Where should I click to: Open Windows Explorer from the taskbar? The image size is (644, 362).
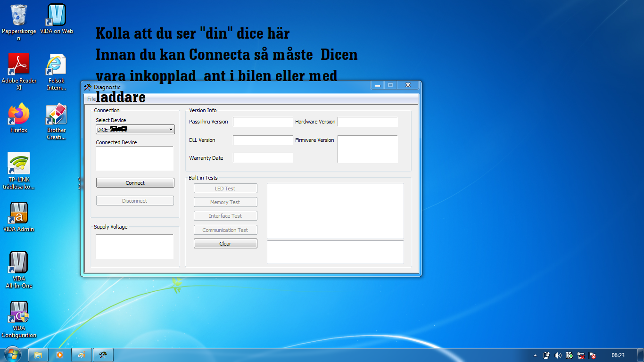(38, 355)
